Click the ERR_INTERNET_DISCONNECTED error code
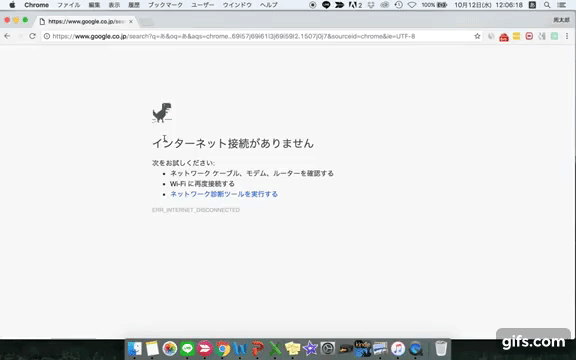Viewport: 576px width, 360px height. point(196,210)
